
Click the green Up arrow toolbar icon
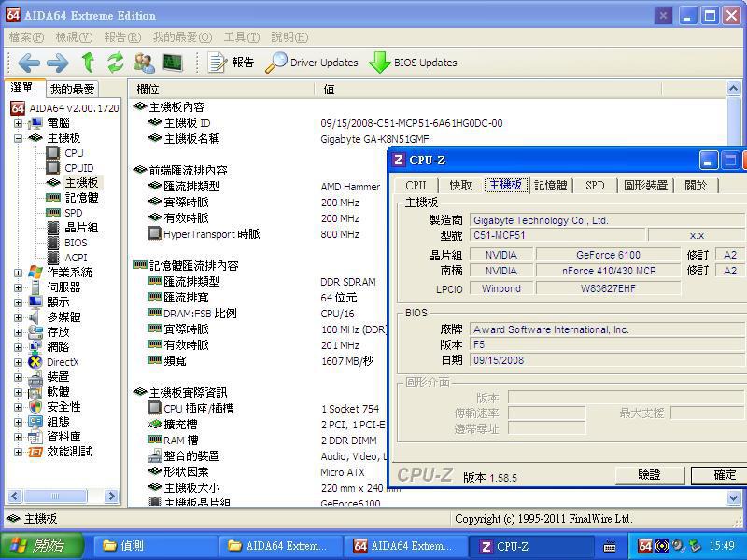tap(88, 63)
